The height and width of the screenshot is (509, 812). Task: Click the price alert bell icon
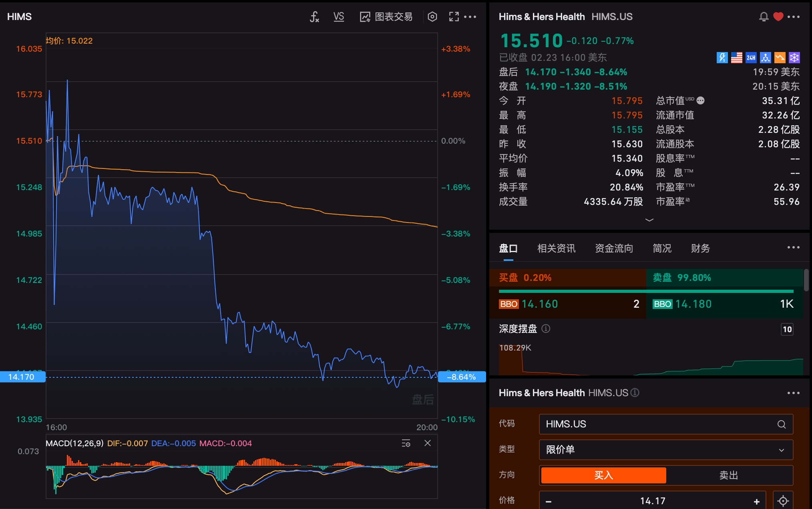pos(764,17)
